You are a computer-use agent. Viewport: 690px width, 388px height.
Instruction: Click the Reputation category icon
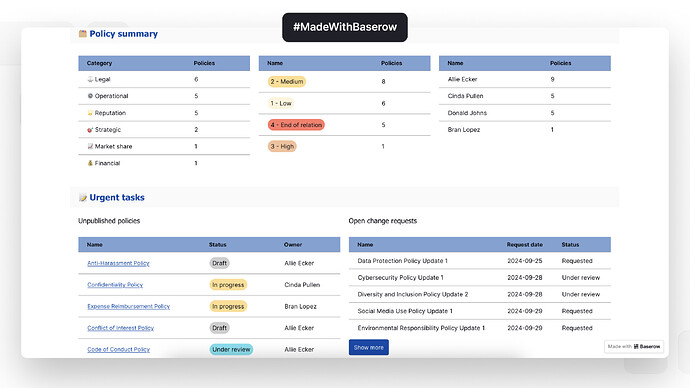point(90,113)
